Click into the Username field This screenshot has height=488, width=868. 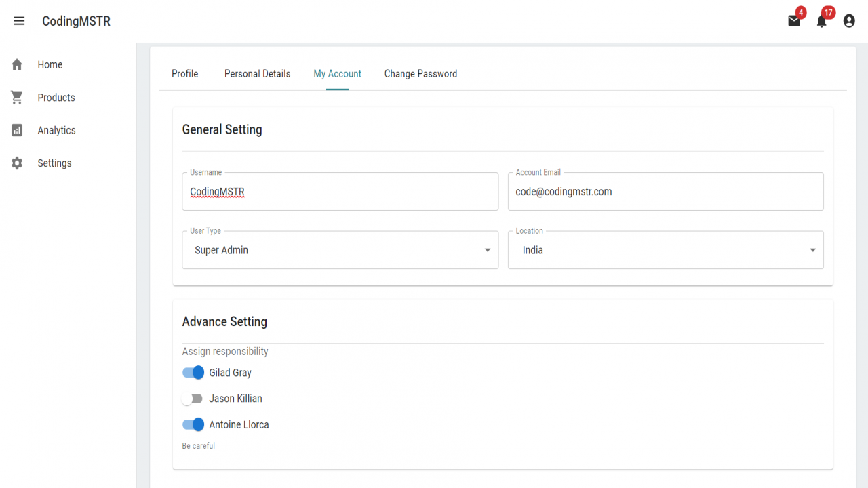click(x=340, y=192)
